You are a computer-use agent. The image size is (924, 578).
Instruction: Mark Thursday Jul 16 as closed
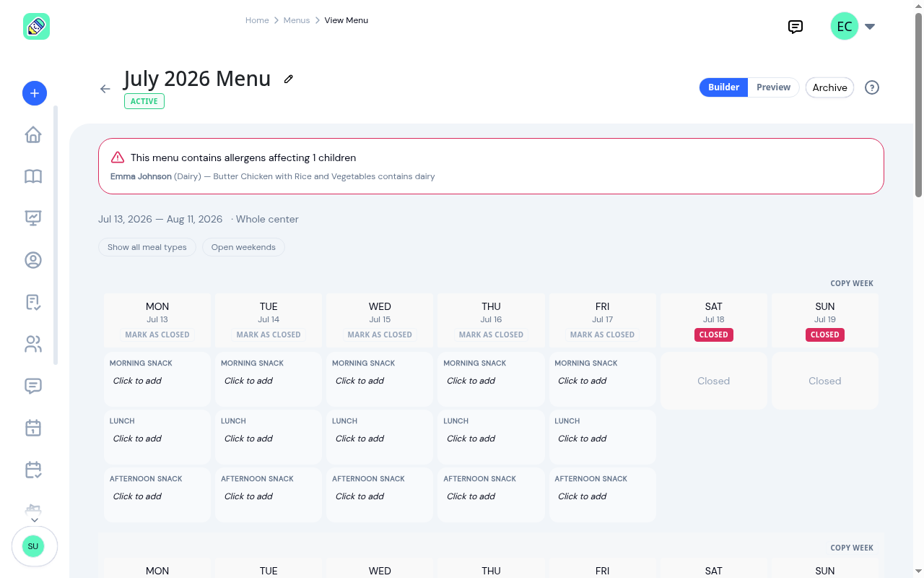(x=491, y=335)
